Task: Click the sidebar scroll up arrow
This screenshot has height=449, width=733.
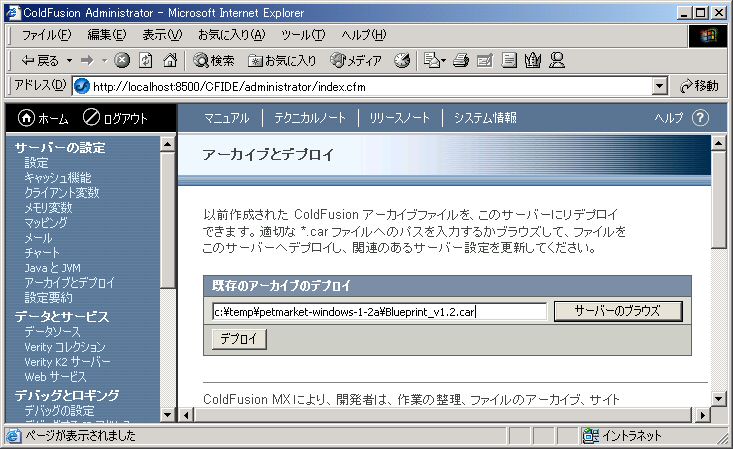Action: coord(167,144)
